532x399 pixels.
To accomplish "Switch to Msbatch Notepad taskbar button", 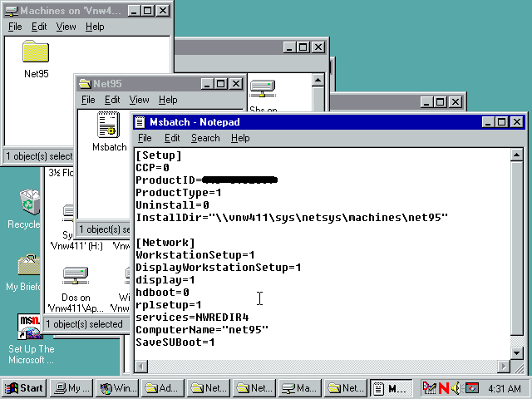I will coord(392,388).
